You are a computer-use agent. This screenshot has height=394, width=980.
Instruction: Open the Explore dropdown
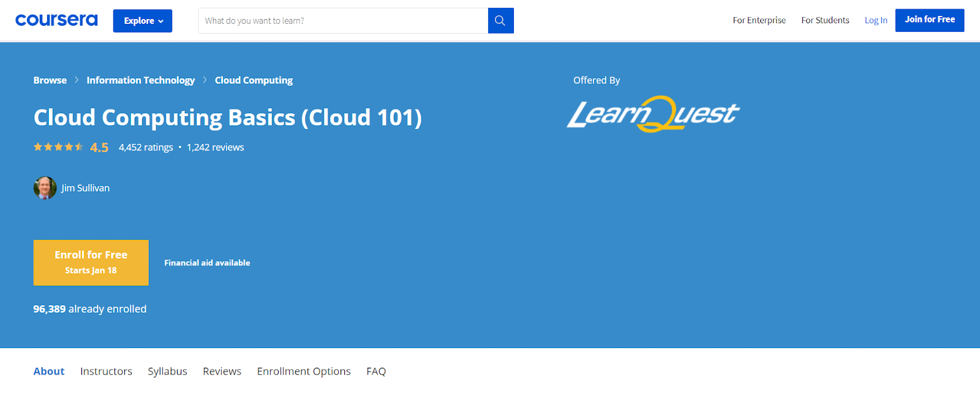pos(143,21)
